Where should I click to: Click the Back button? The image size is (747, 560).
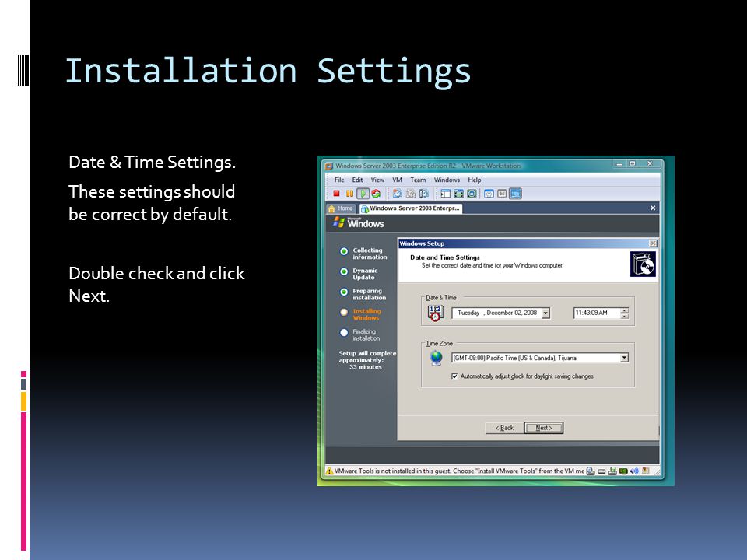tap(504, 428)
